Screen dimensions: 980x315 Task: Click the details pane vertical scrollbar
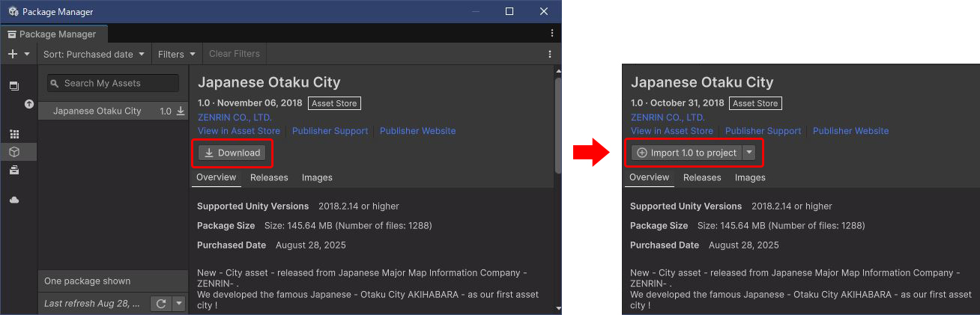coord(557,124)
